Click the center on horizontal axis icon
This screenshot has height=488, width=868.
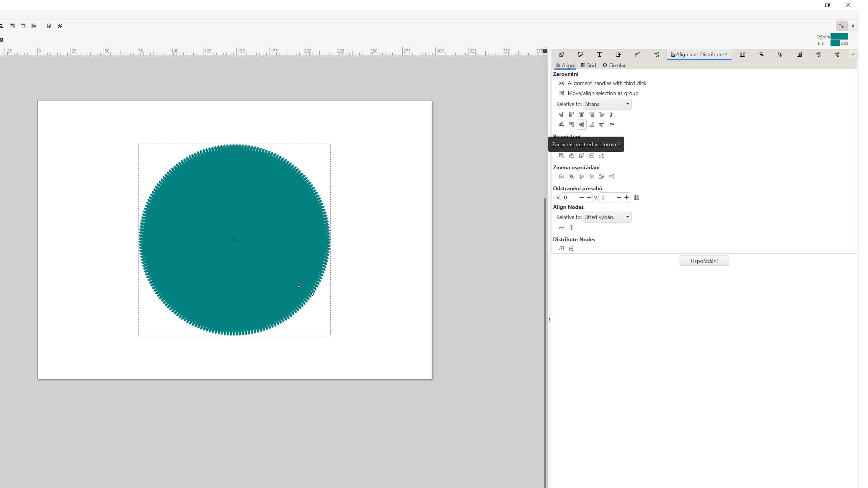[x=582, y=125]
